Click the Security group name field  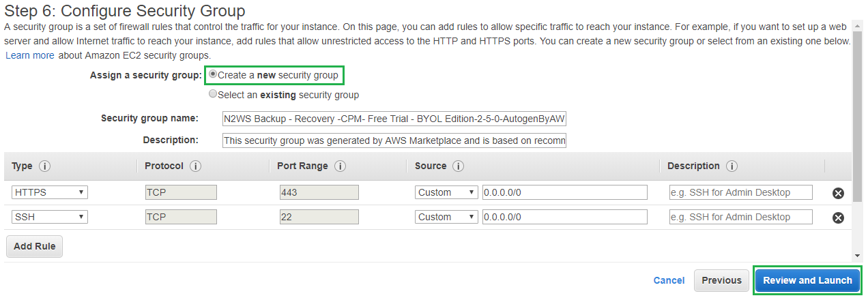point(394,119)
